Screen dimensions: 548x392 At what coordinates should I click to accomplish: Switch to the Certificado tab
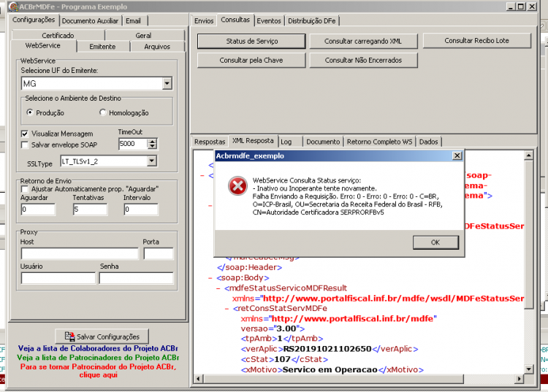(x=58, y=35)
